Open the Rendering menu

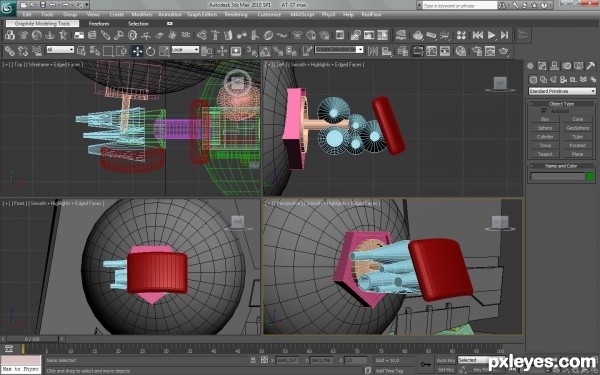[x=236, y=15]
